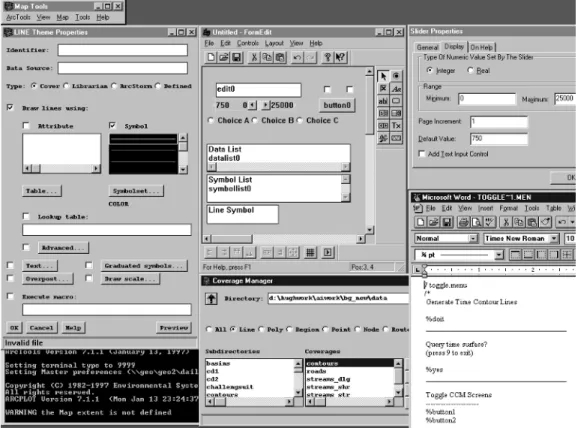Select Choice B radio button in the form
Image resolution: width=578 pixels, height=428 pixels.
click(x=254, y=121)
